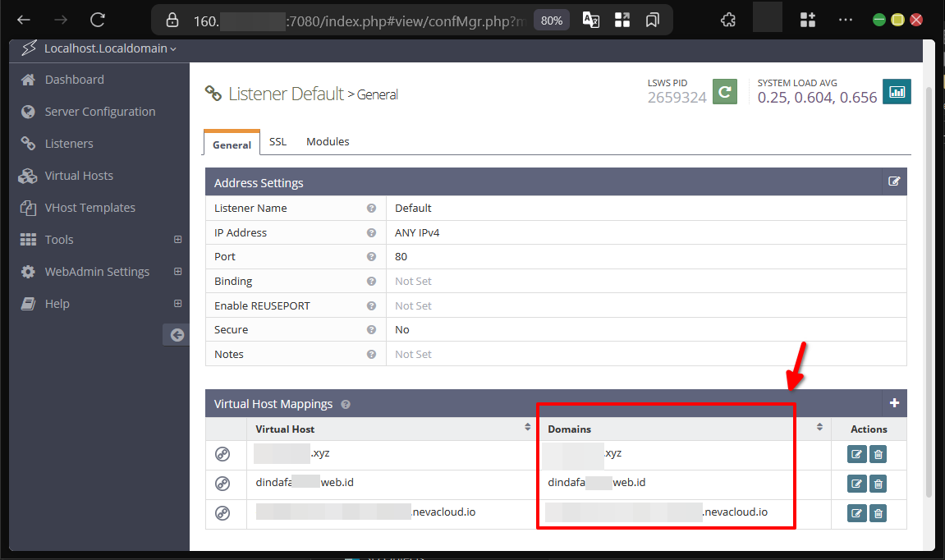This screenshot has height=560, width=945.
Task: Click the LiteSpeed logo in the header
Action: (29, 48)
